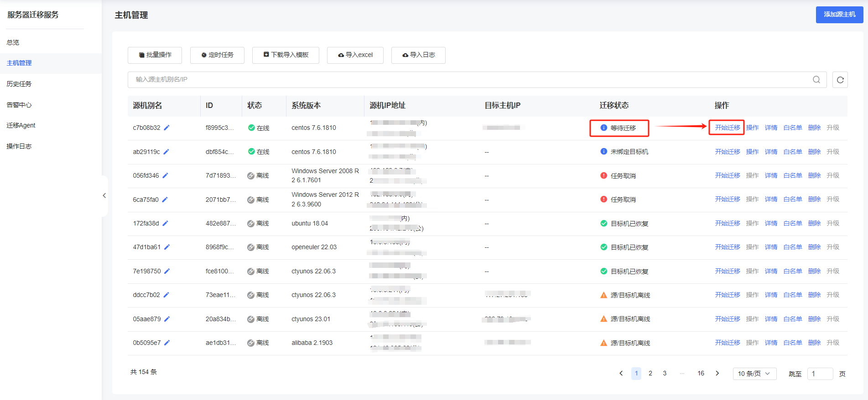Open the 10 条/页 page size dropdown
Screen dimensions: 868x400
tap(754, 374)
